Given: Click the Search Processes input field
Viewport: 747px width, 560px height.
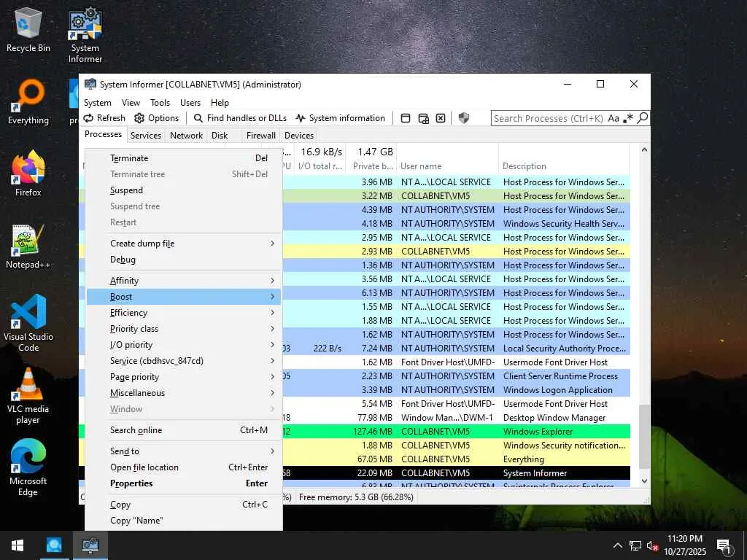Looking at the screenshot, I should click(549, 118).
